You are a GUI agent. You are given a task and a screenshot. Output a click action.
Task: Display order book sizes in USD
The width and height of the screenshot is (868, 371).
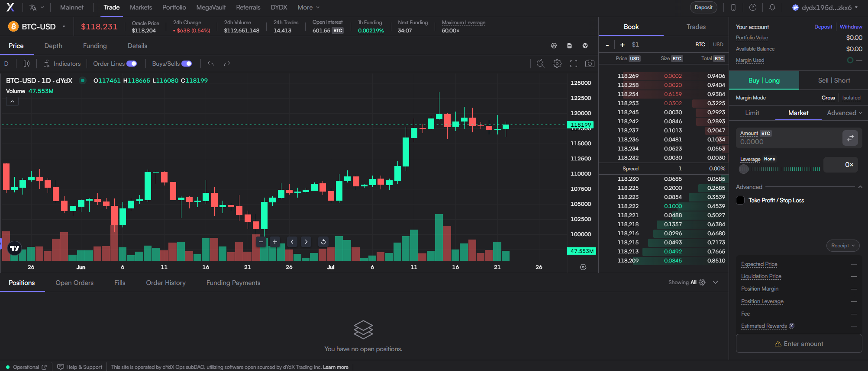tap(718, 45)
